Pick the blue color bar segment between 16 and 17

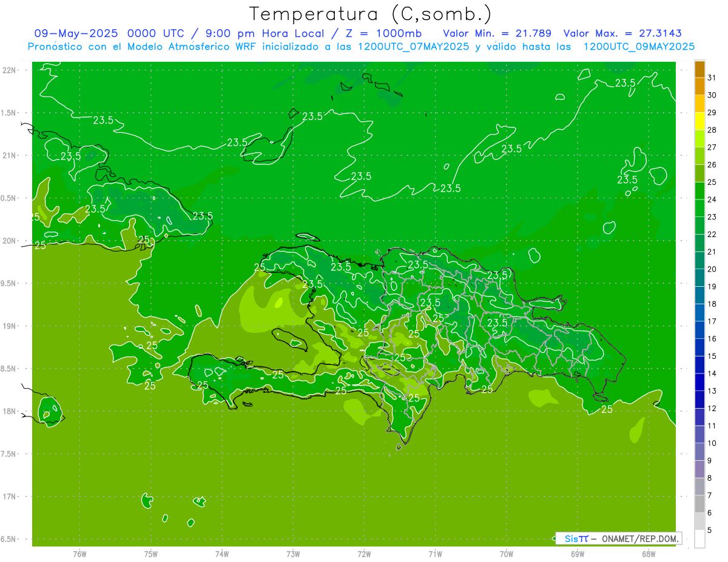tap(699, 330)
